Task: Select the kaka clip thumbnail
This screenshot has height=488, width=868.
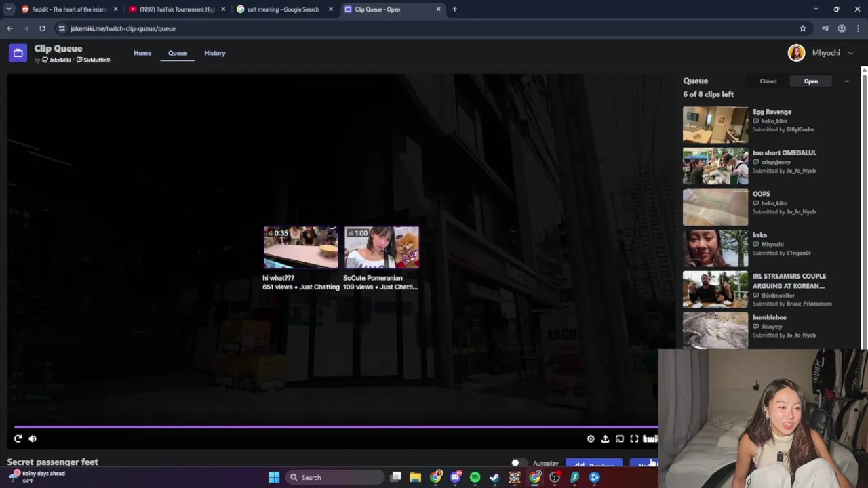Action: point(715,248)
